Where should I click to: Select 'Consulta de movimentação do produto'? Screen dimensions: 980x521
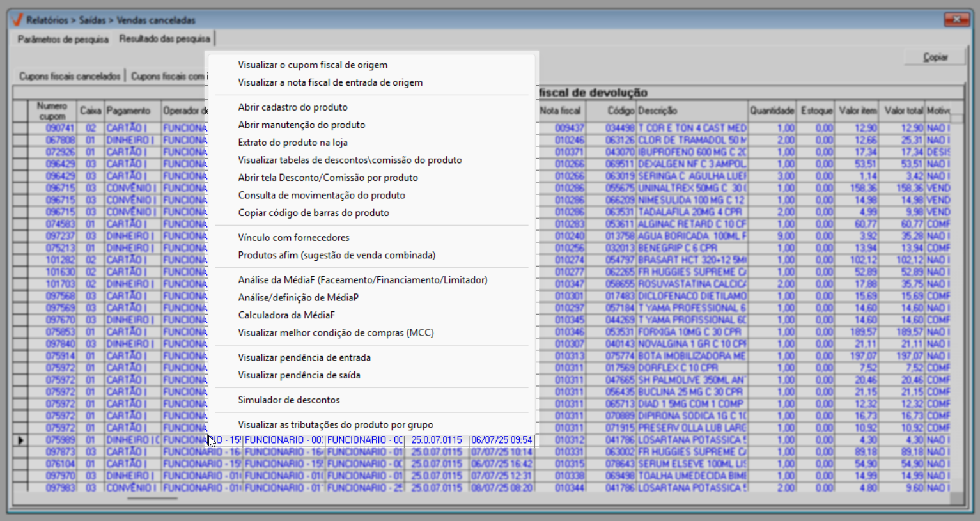click(322, 195)
